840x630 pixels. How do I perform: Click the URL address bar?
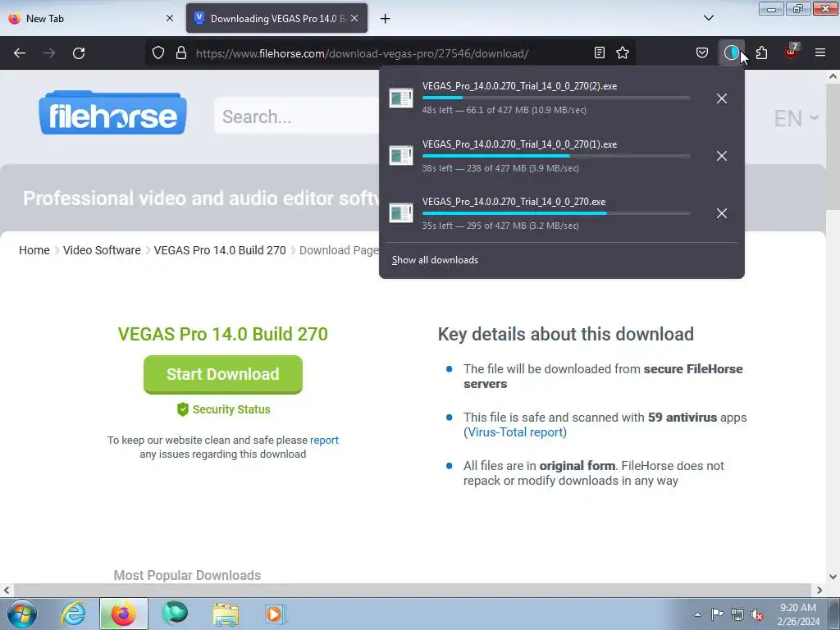coord(391,53)
